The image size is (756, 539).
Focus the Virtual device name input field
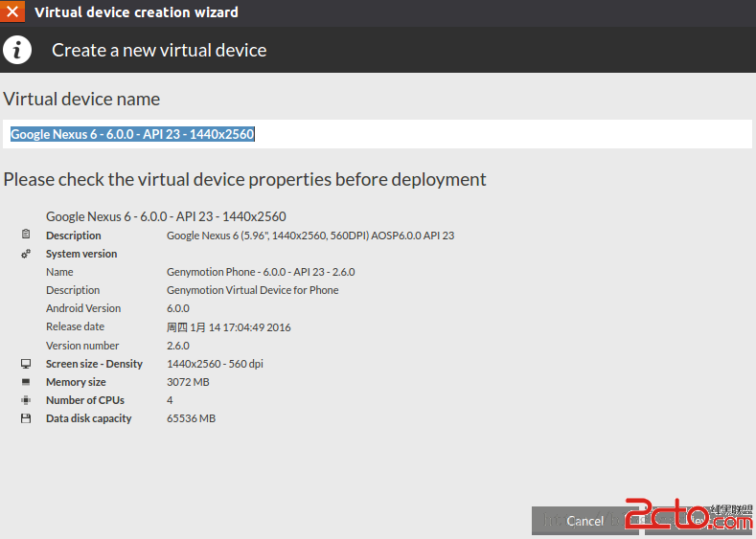point(378,134)
